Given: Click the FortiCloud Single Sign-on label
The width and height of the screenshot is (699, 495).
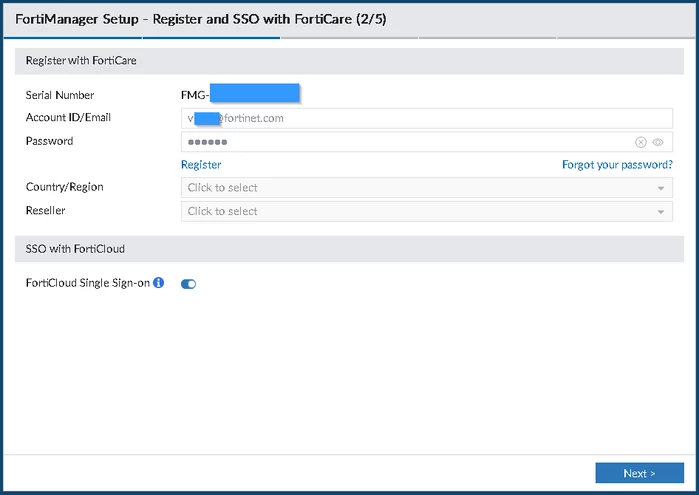Looking at the screenshot, I should 87,283.
